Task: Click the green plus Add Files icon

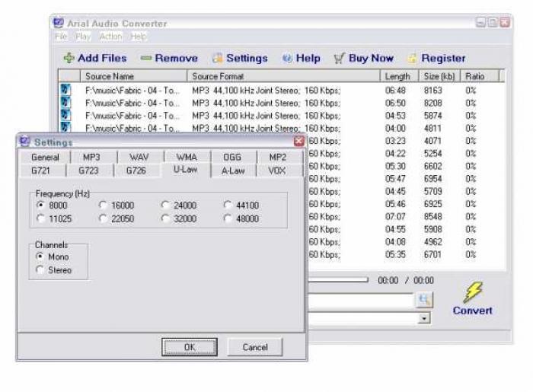Action: click(x=69, y=59)
